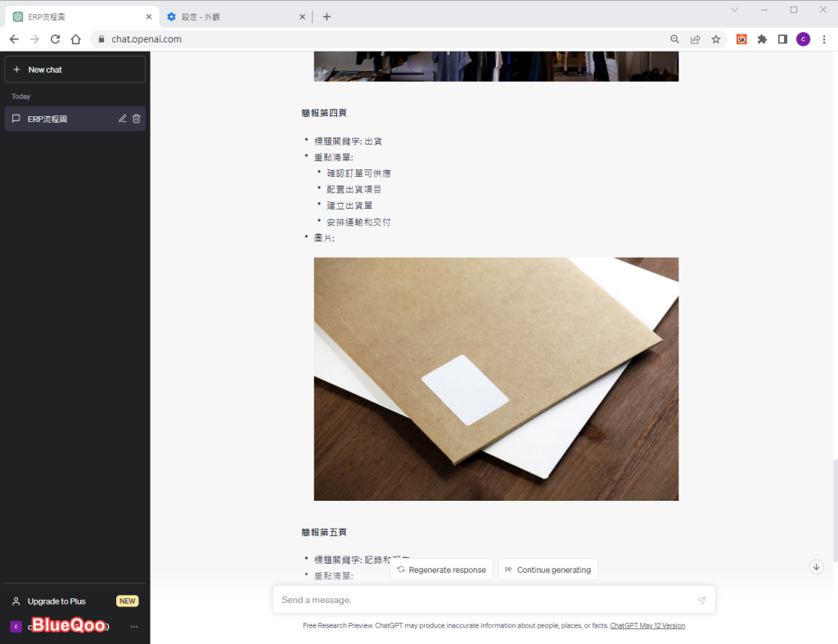Open the browser extensions puzzle icon
This screenshot has width=838, height=644.
coord(762,39)
